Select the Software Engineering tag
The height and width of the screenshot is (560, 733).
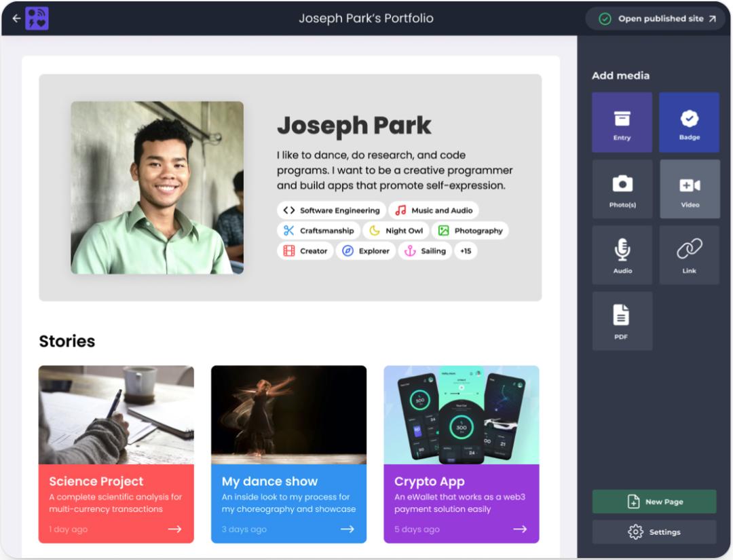(x=331, y=210)
